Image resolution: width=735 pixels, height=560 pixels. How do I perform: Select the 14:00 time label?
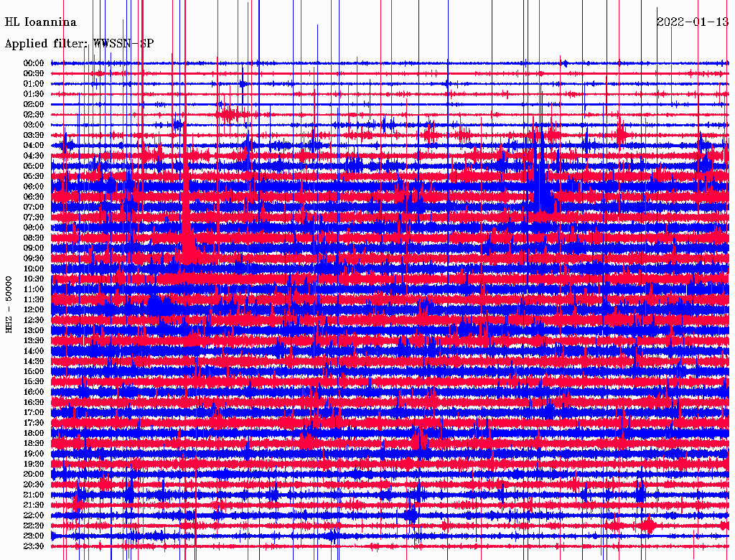34,351
